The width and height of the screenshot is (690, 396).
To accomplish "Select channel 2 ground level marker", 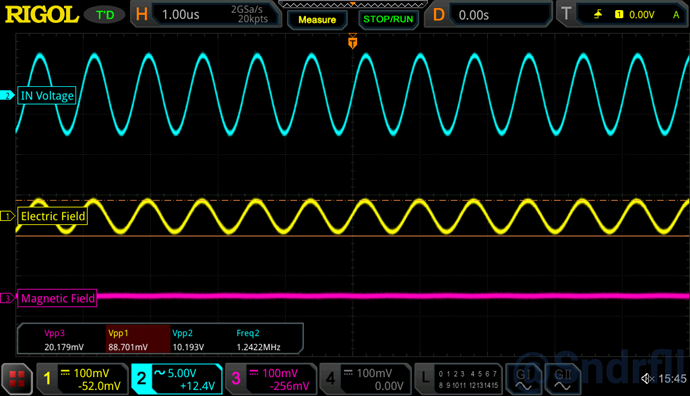I will (x=7, y=95).
